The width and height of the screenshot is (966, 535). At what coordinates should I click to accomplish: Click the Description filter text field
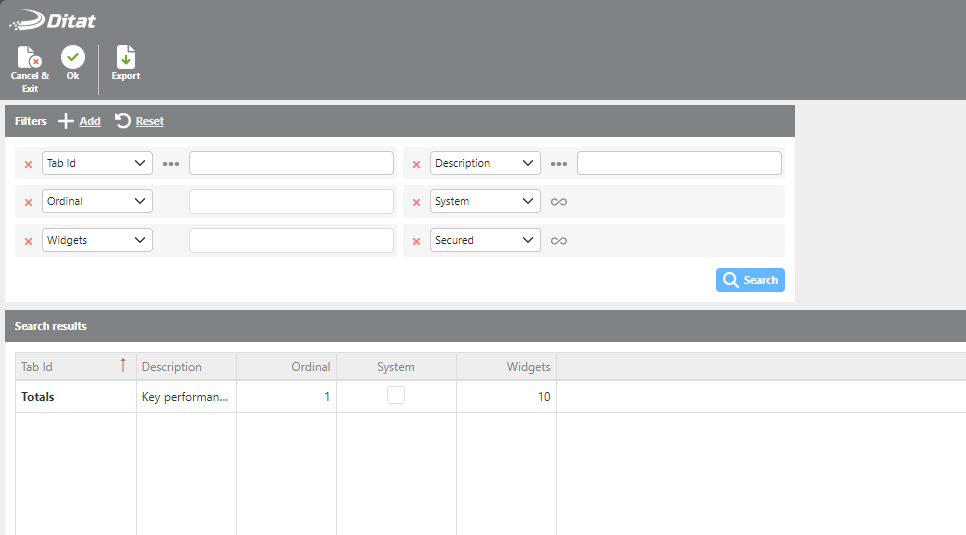point(679,163)
